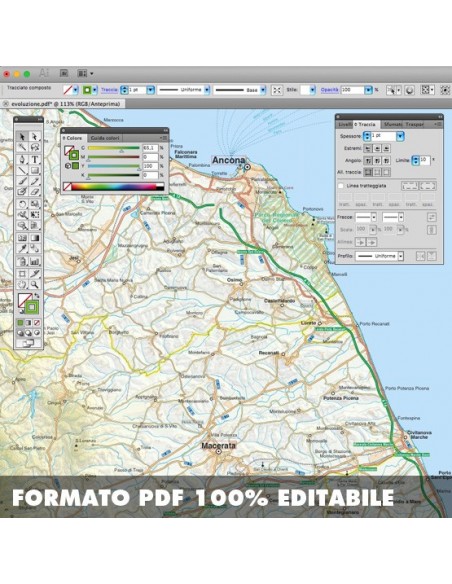This screenshot has width=452, height=584.
Task: Choose round join in Angolo row
Action: pyautogui.click(x=377, y=161)
